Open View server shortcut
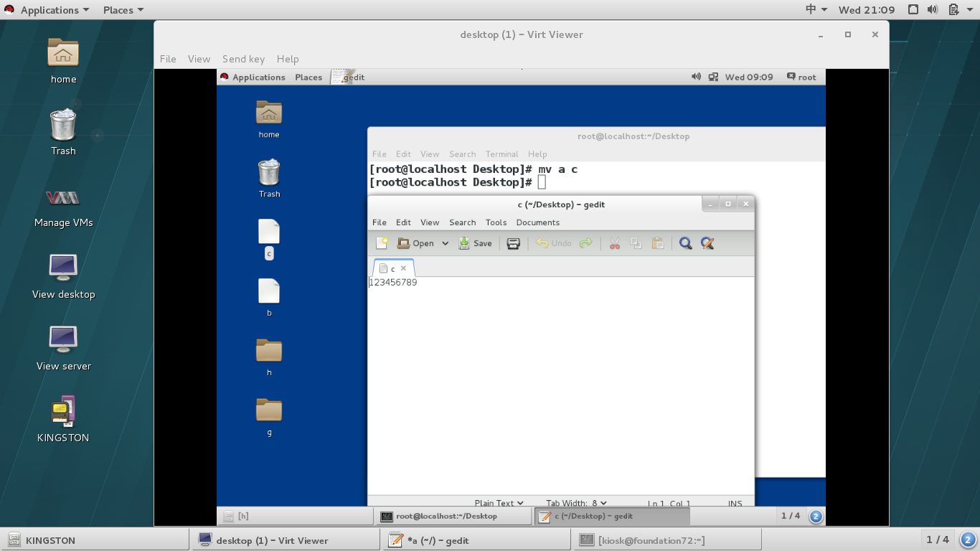This screenshot has width=980, height=551. click(63, 348)
